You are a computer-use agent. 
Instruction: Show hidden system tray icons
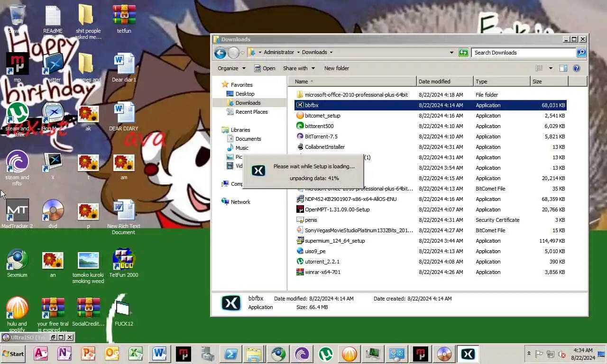coord(529,354)
